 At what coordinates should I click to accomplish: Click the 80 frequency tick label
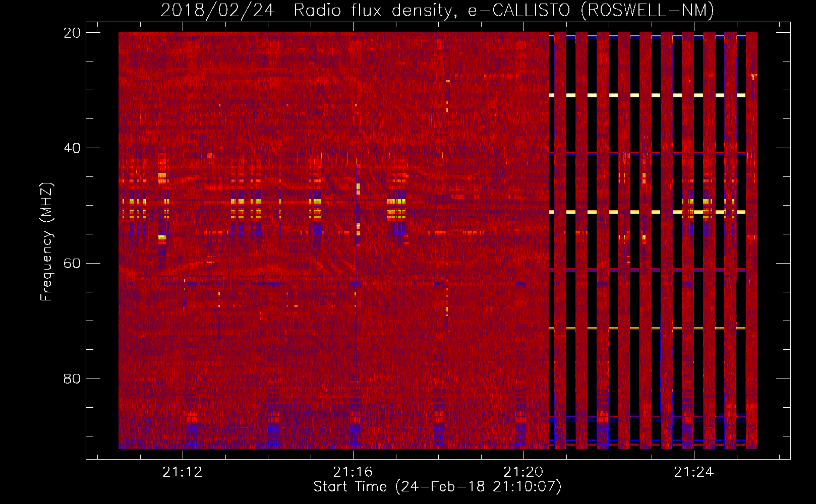[x=72, y=379]
